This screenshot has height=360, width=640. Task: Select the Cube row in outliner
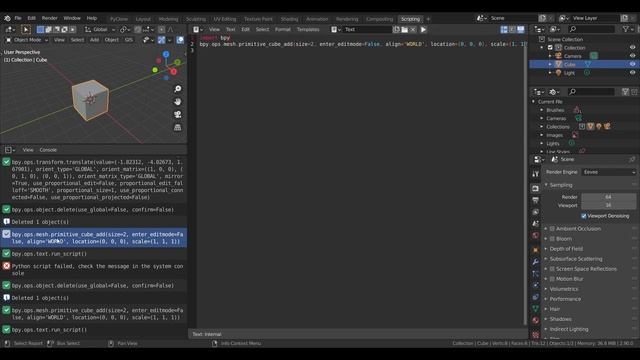(583, 64)
